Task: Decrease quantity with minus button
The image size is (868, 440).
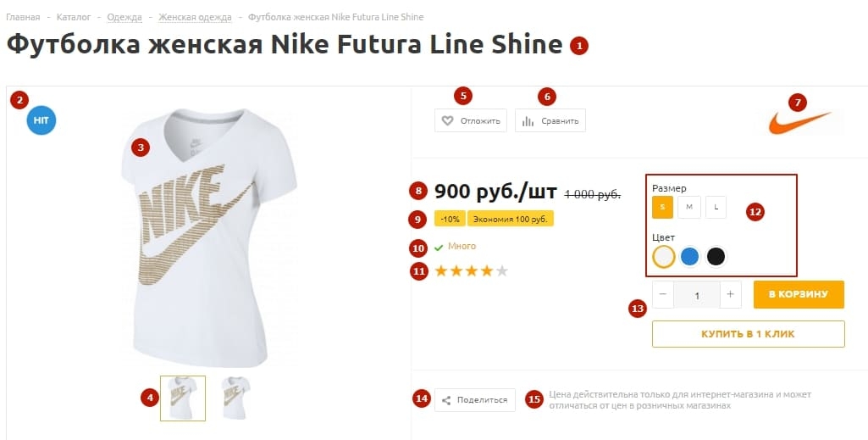Action: coord(663,295)
